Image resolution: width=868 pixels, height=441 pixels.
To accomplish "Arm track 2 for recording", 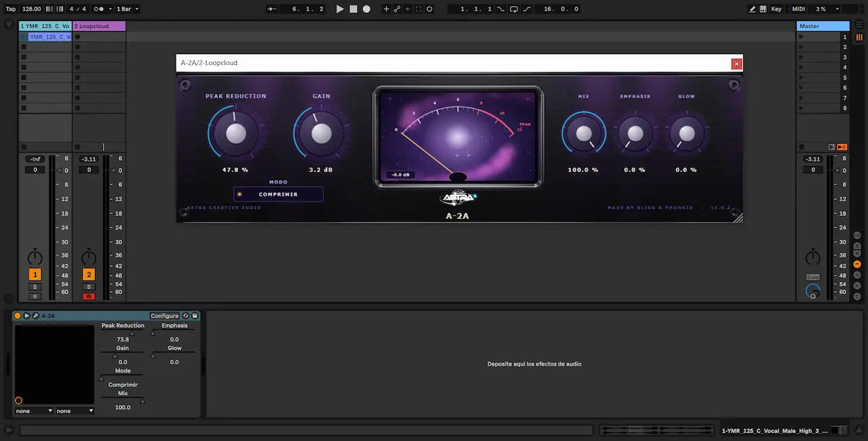I will click(x=89, y=297).
